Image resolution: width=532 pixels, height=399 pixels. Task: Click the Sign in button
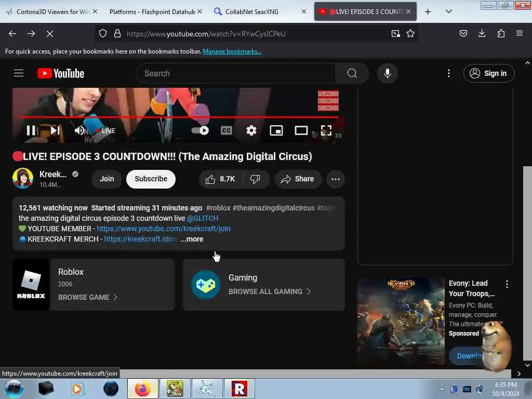click(x=488, y=73)
